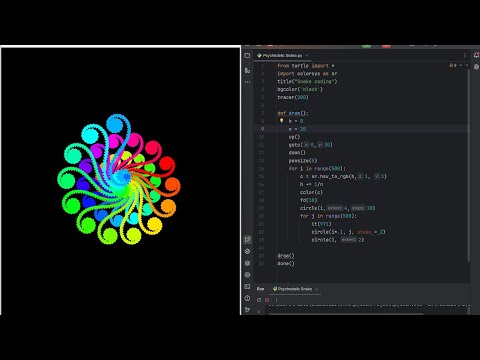Click the color(c) code line
Viewport: 480px width, 360px height.
pos(311,192)
